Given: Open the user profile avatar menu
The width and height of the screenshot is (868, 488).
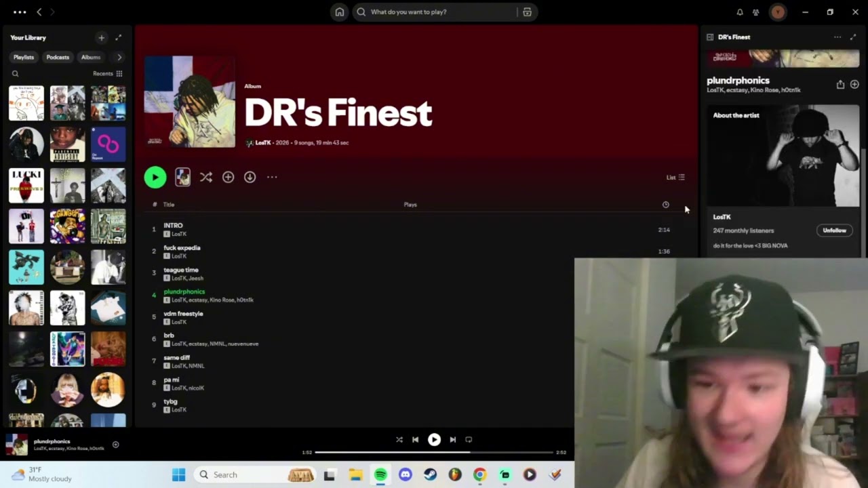Looking at the screenshot, I should point(778,12).
